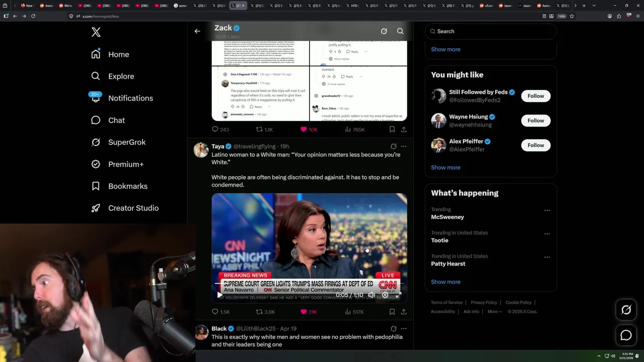Click the back arrow beside Zack's name
This screenshot has width=644, height=362.
[x=197, y=31]
